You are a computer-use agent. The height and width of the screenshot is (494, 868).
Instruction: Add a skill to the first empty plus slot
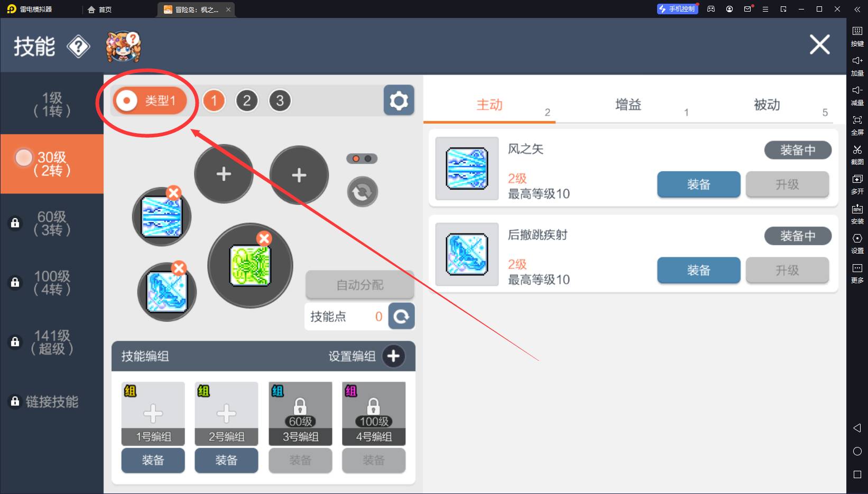pyautogui.click(x=224, y=174)
